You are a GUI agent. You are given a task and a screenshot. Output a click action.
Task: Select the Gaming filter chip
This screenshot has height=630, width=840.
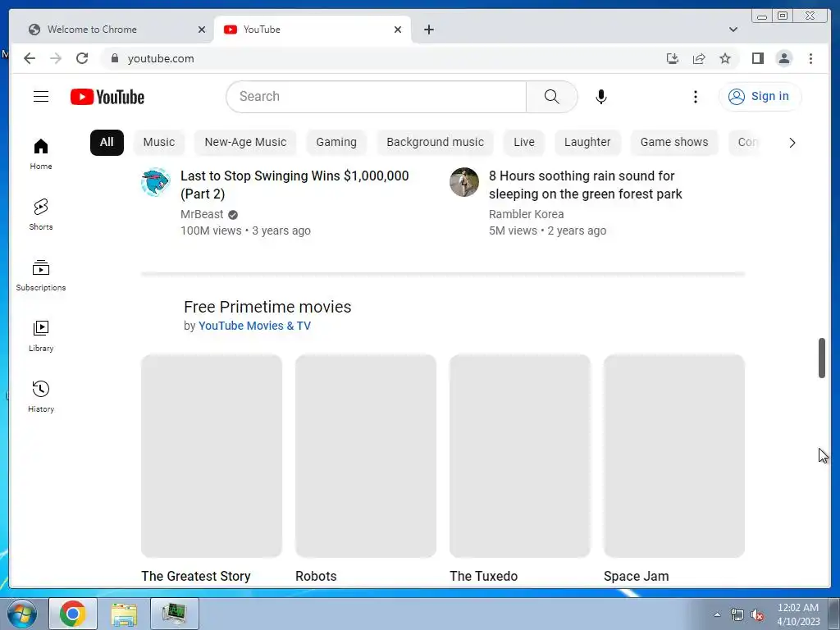[x=336, y=143]
